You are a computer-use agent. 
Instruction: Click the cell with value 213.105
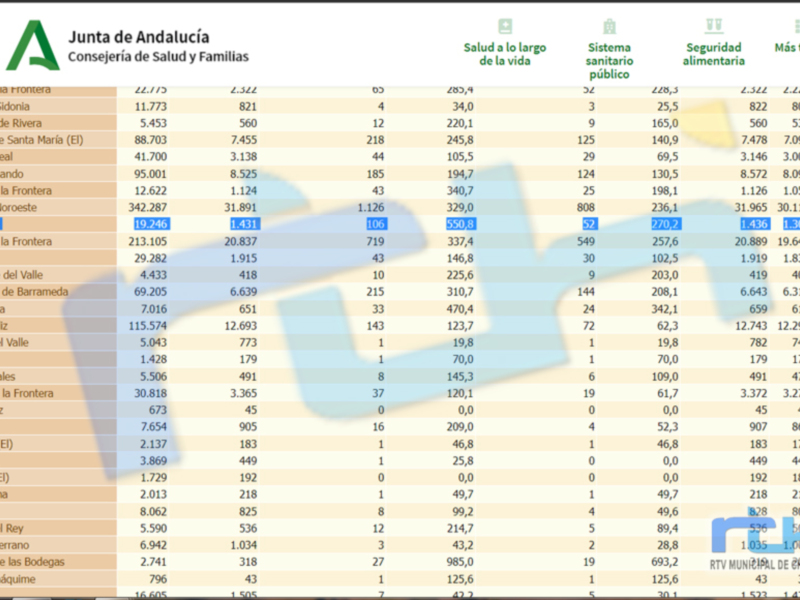(x=150, y=241)
